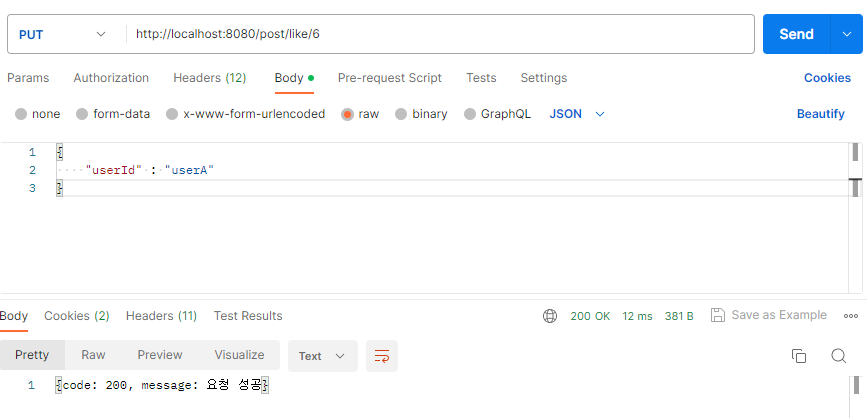Click the Cookies link
Viewport: 867px width, 418px height.
tap(827, 78)
